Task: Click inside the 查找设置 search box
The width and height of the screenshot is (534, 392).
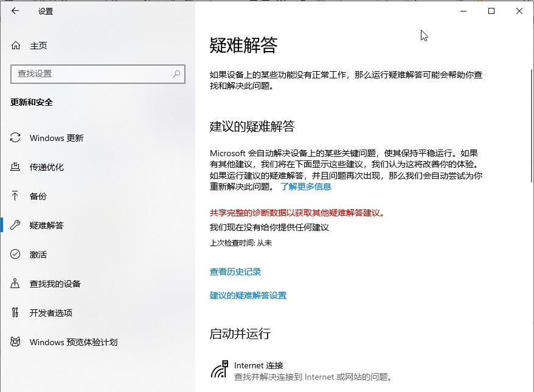Action: coord(91,74)
